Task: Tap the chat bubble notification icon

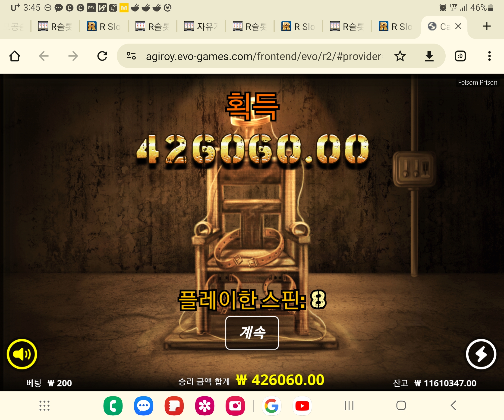Action: (59, 8)
